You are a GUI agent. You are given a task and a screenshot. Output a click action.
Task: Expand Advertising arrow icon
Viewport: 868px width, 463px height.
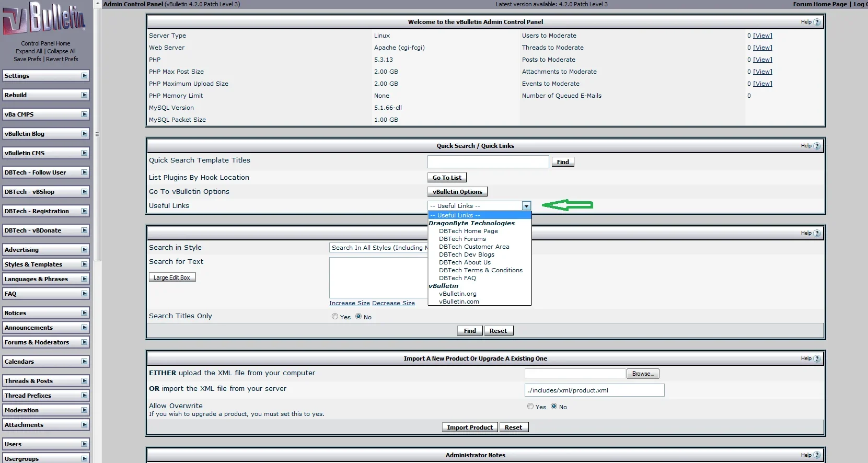[84, 250]
